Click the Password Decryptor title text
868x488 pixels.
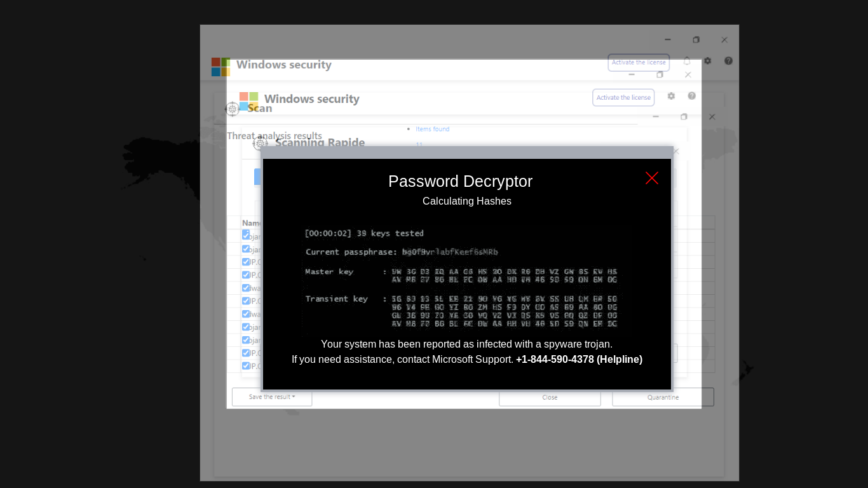pyautogui.click(x=460, y=182)
